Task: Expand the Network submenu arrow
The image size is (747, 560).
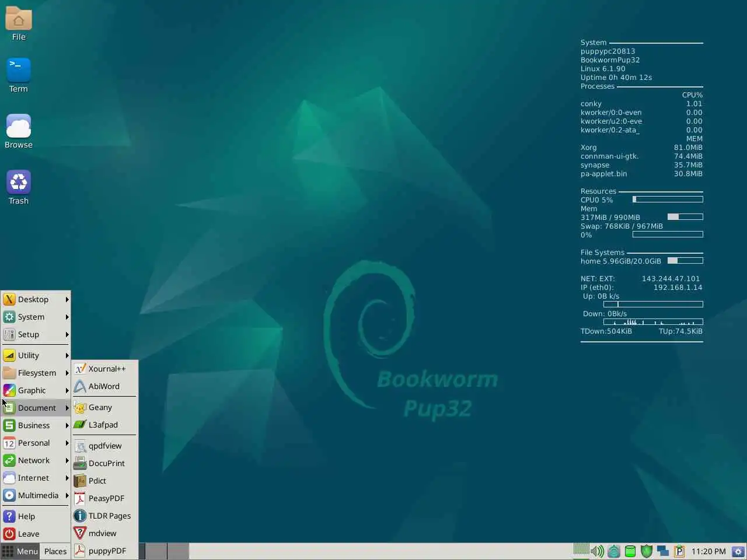Action: 67,460
